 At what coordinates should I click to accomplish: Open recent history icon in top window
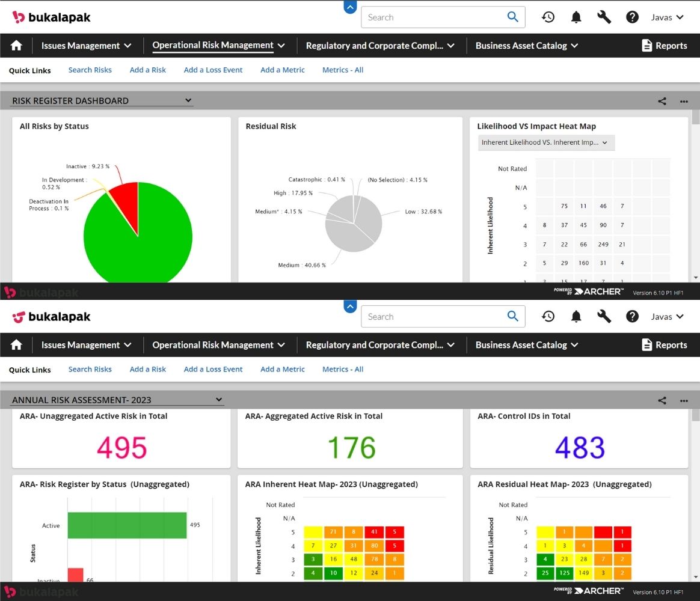[x=548, y=17]
